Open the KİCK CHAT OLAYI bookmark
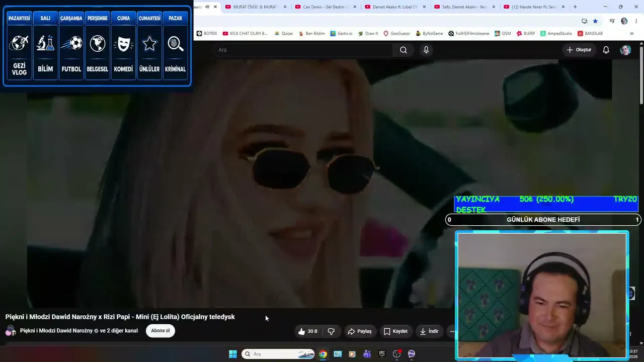The image size is (644, 362). tap(245, 34)
